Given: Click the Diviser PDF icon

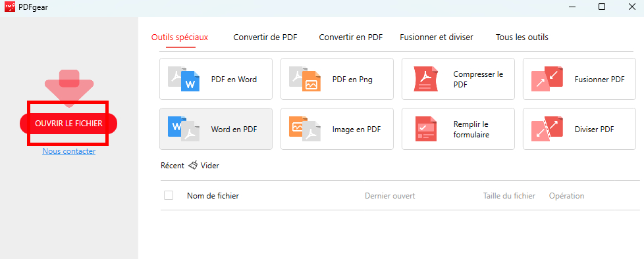Looking at the screenshot, I should coord(547,129).
